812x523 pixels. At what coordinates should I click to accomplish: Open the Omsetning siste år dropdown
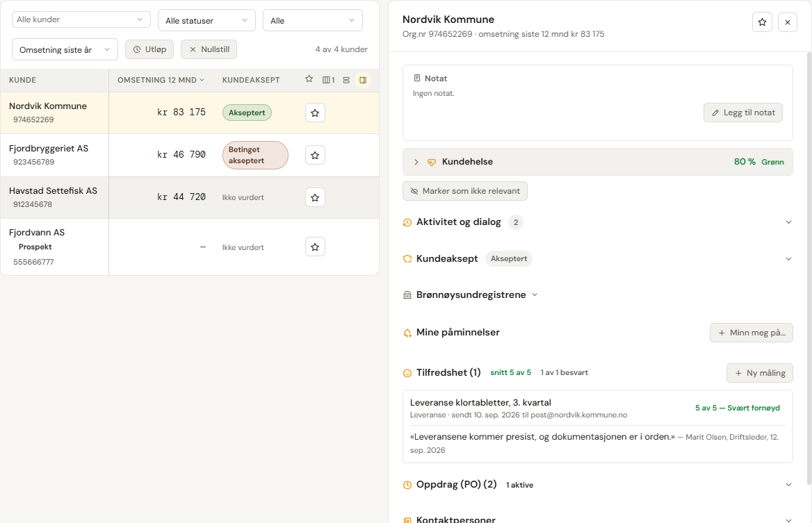coord(65,50)
